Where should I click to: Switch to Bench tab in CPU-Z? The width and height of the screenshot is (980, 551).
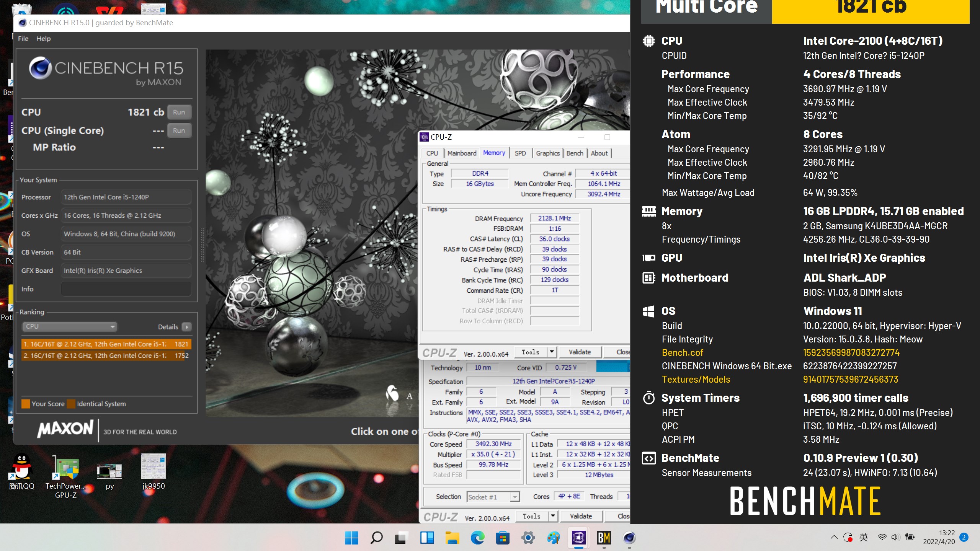click(575, 153)
